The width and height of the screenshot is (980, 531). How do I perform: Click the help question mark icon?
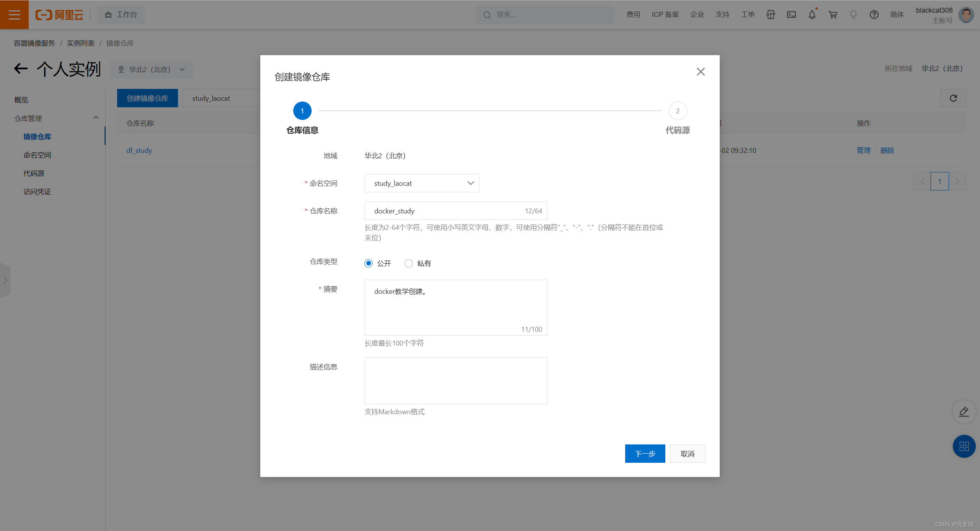click(874, 15)
